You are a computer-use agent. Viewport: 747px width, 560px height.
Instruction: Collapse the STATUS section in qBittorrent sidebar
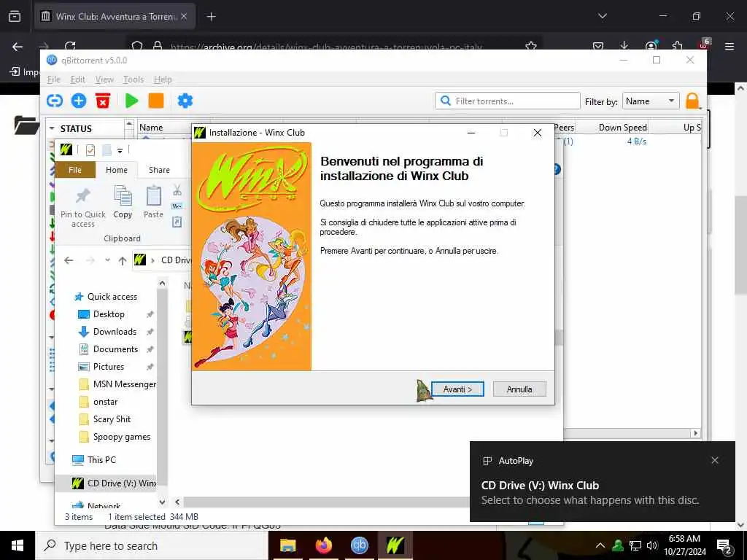tap(52, 128)
